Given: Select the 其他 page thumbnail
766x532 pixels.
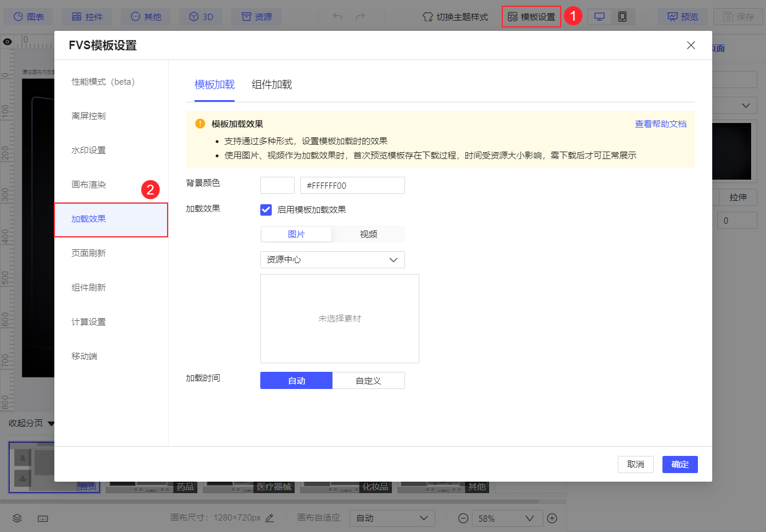Looking at the screenshot, I should [x=443, y=487].
